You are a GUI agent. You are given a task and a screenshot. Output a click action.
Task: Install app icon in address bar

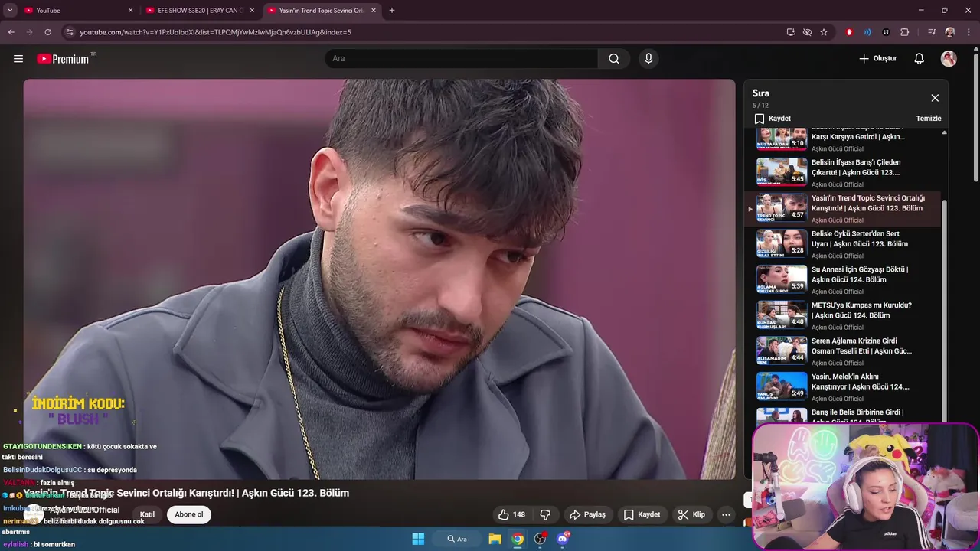pyautogui.click(x=791, y=32)
